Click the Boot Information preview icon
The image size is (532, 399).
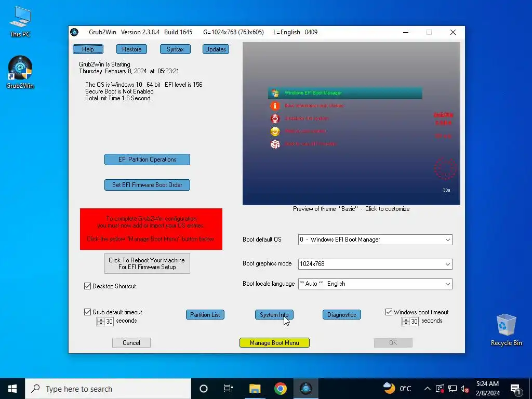275,106
